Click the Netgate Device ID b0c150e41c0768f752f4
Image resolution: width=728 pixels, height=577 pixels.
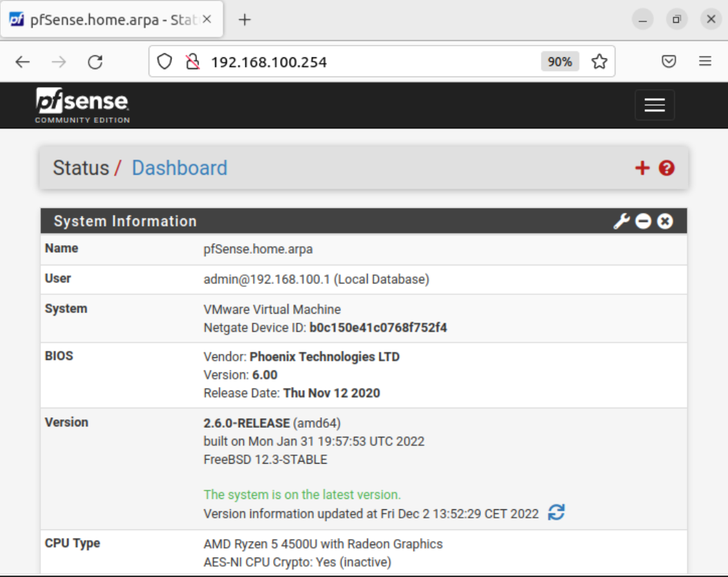(378, 328)
